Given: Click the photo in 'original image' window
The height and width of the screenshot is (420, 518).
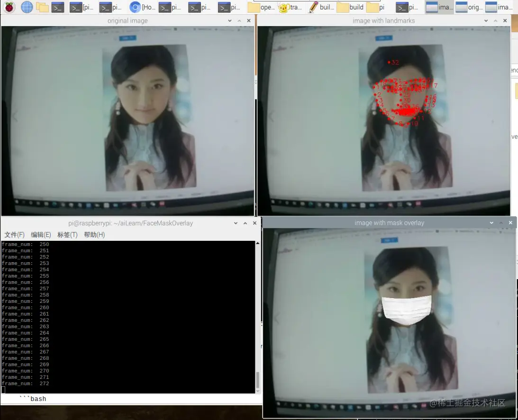Looking at the screenshot, I should coord(127,121).
